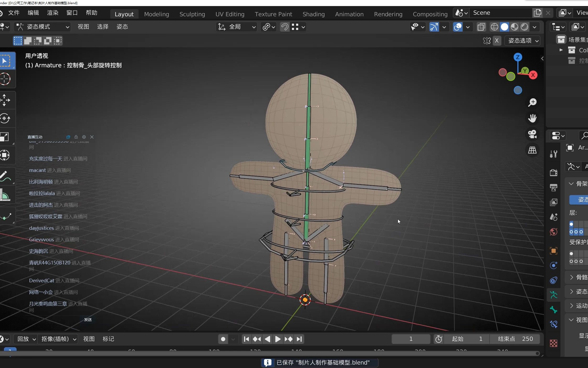The height and width of the screenshot is (368, 588).
Task: Switch to Modeling workspace tab
Action: tap(157, 14)
